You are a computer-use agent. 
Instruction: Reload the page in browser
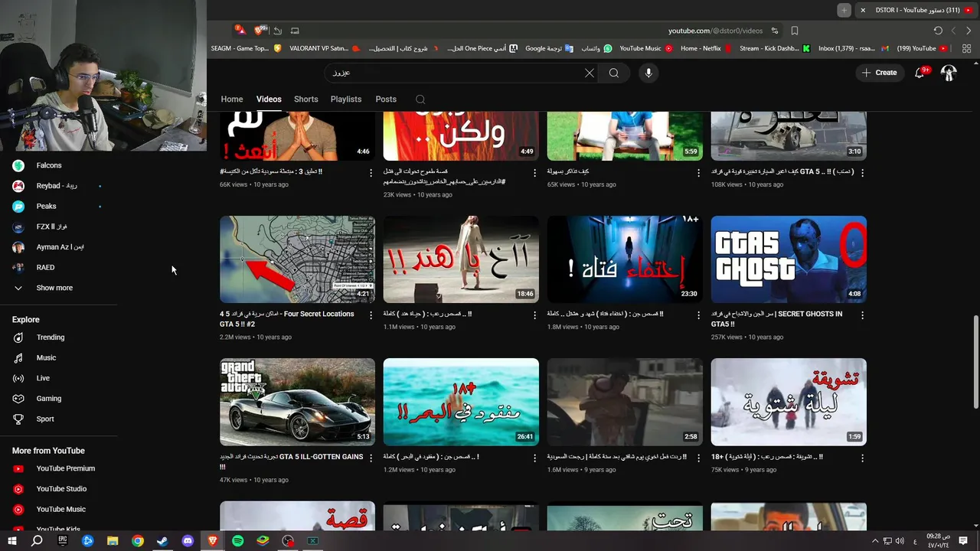click(x=938, y=31)
